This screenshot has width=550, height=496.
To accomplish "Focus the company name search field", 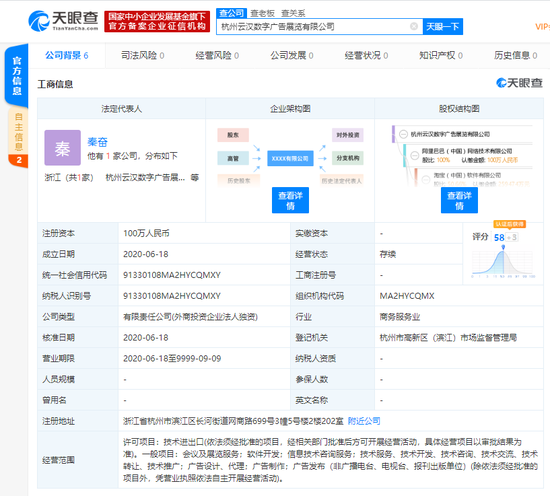I will pyautogui.click(x=314, y=27).
